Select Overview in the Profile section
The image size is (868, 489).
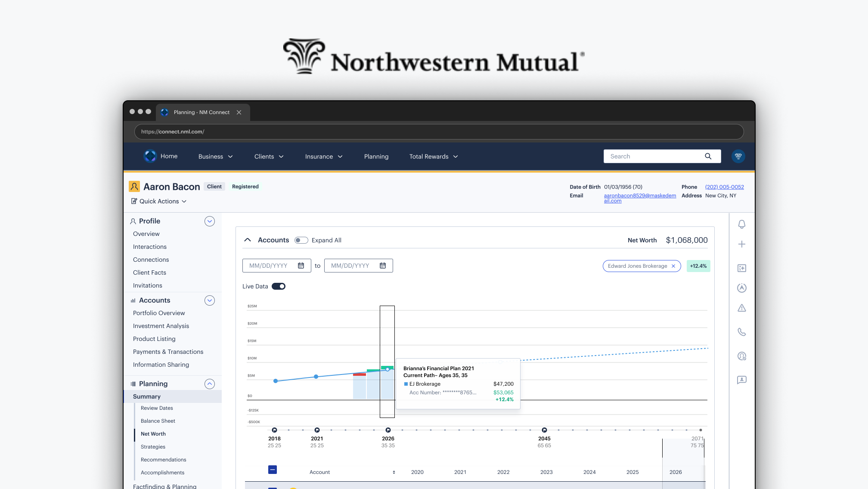point(146,234)
